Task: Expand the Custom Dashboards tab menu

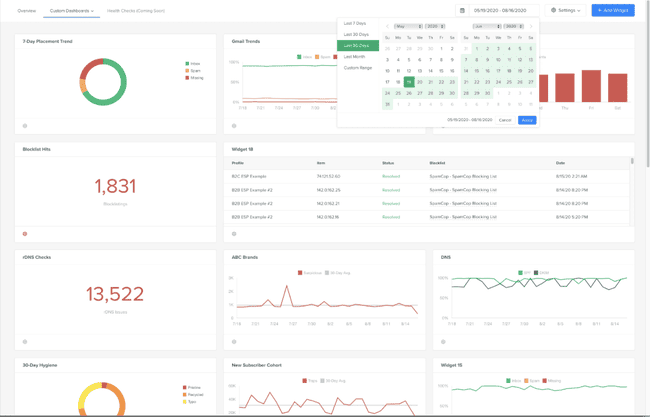Action: [x=71, y=11]
